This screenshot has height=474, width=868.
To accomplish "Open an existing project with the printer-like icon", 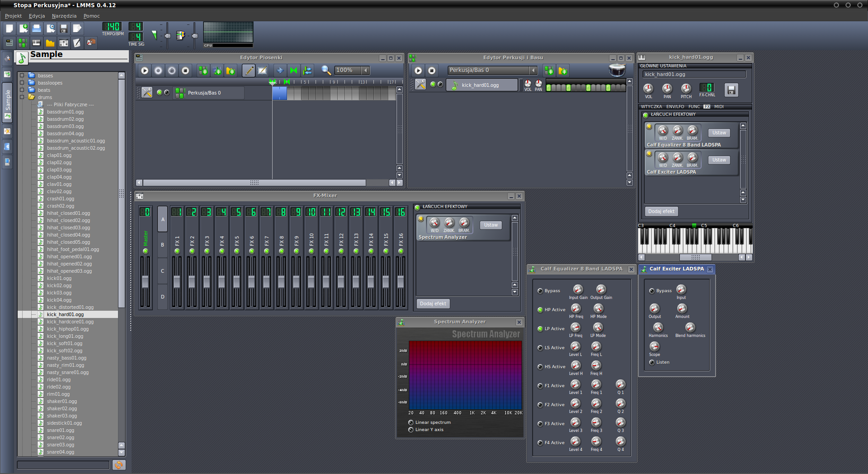I will click(x=37, y=28).
